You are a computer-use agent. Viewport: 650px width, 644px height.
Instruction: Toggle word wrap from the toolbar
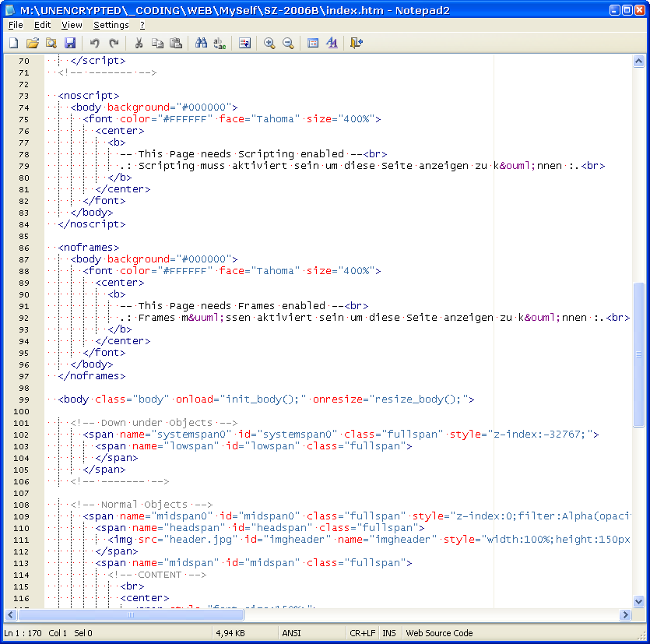point(244,43)
